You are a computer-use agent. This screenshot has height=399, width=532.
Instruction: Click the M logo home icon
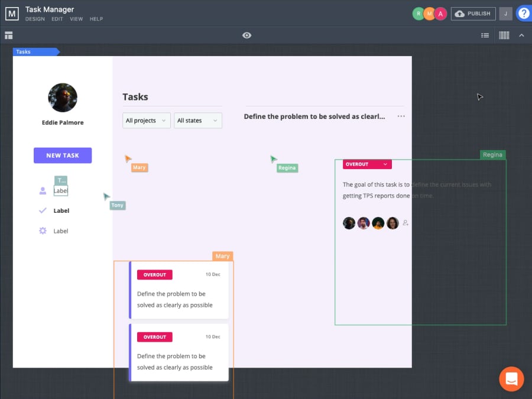(x=12, y=13)
